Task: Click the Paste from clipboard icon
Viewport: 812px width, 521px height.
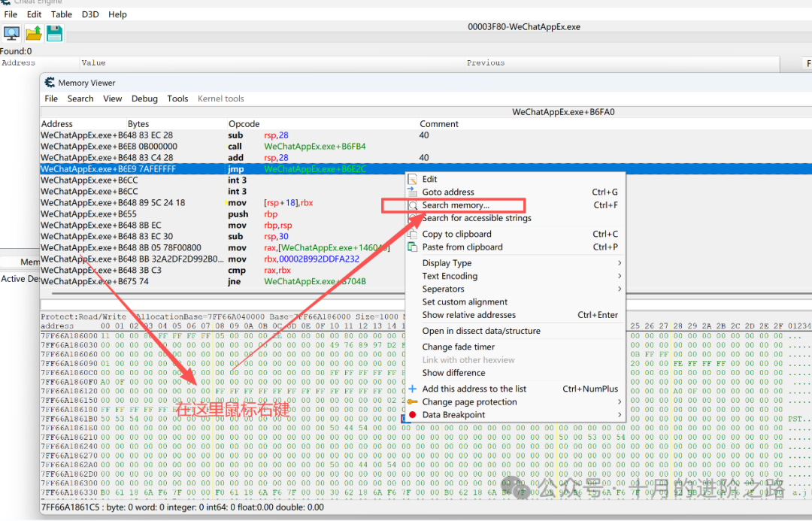Action: 412,247
